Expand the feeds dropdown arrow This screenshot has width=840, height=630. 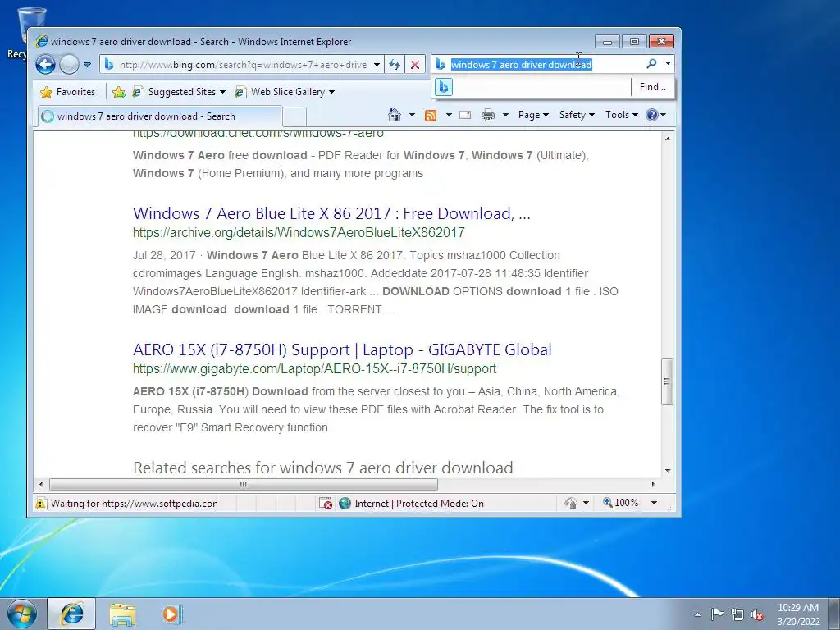(x=449, y=115)
